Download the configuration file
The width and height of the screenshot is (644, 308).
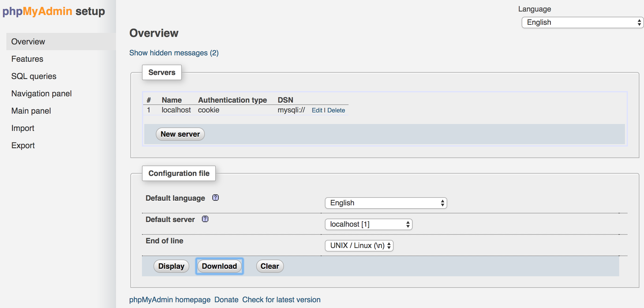pos(219,266)
